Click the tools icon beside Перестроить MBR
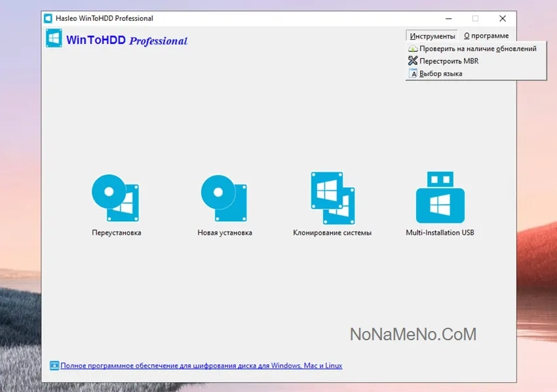Screen dimensions: 557x392 pos(413,61)
